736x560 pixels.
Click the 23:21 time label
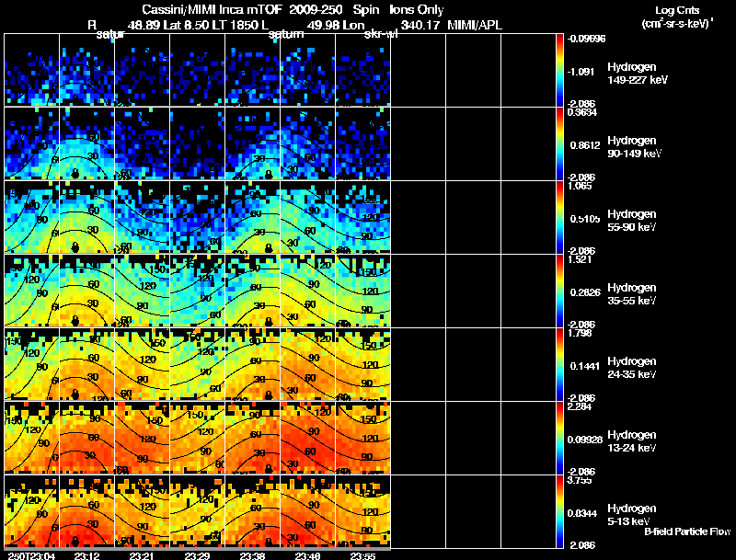coord(142,555)
